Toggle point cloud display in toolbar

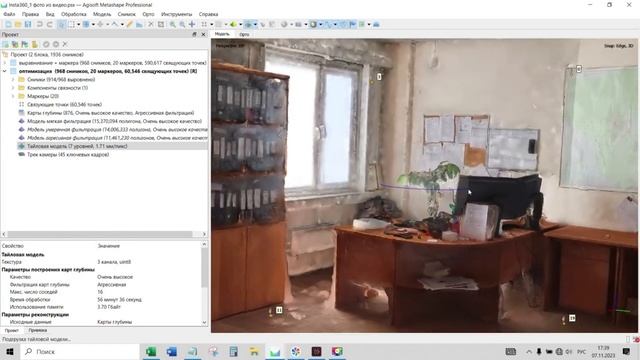(219, 24)
